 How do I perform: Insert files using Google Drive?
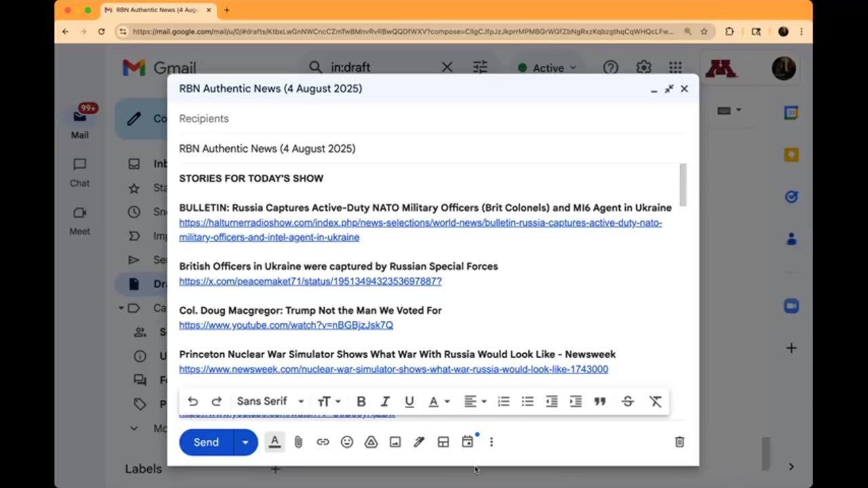click(x=371, y=442)
